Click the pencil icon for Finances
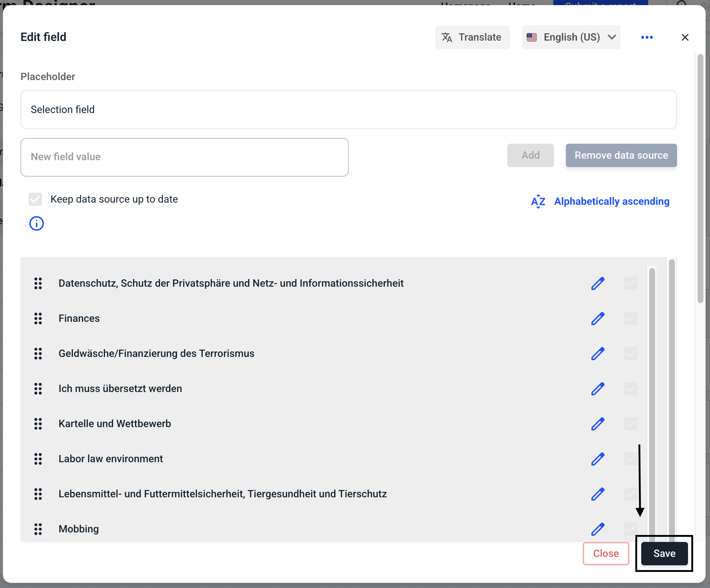Image resolution: width=710 pixels, height=588 pixels. click(598, 318)
